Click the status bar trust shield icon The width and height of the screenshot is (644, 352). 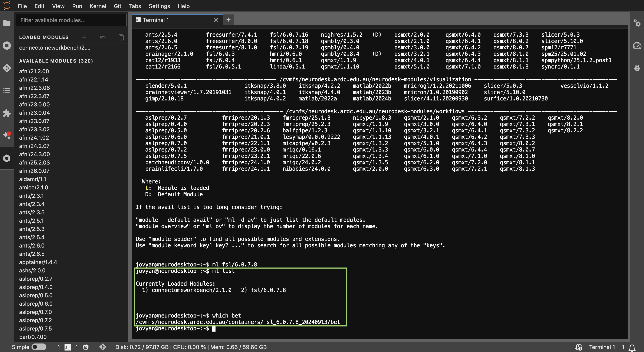click(x=578, y=347)
